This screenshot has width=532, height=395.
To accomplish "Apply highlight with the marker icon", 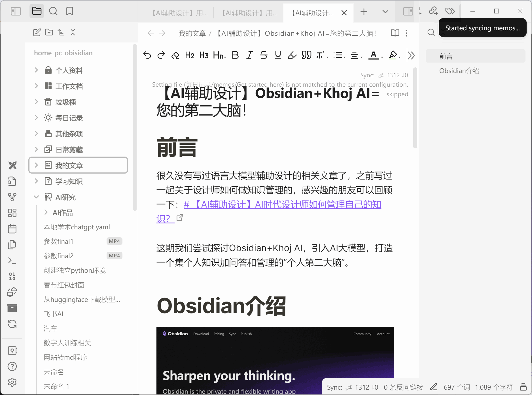I will click(x=292, y=55).
